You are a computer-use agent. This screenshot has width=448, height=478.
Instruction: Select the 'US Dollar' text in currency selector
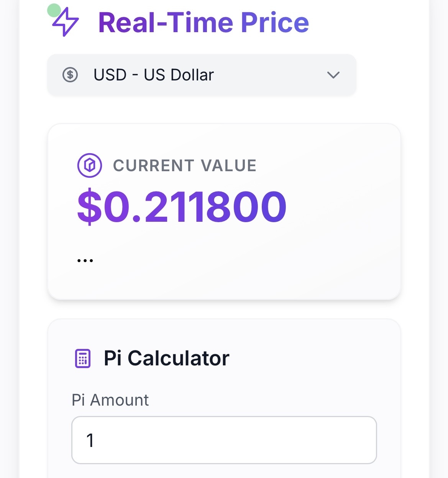click(x=179, y=75)
